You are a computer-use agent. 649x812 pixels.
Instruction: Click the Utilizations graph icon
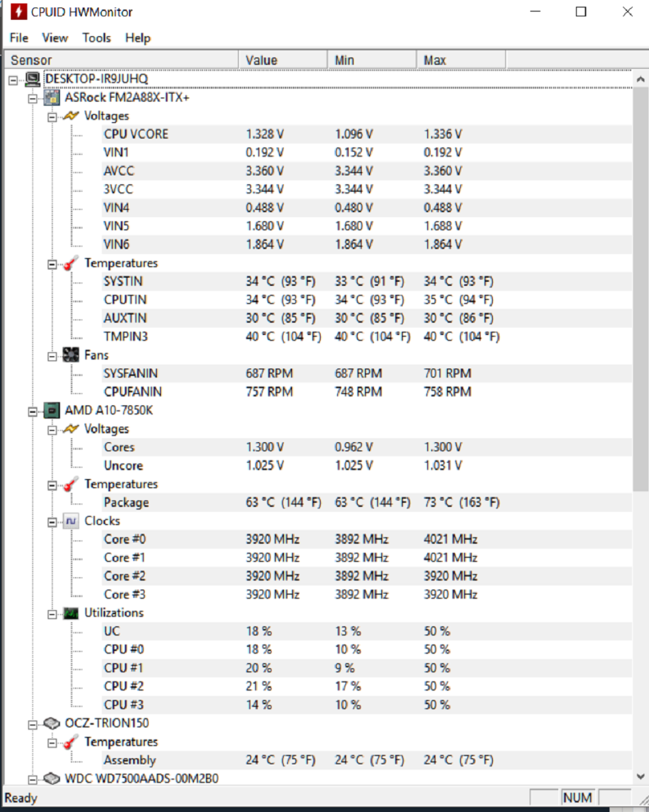pos(70,613)
